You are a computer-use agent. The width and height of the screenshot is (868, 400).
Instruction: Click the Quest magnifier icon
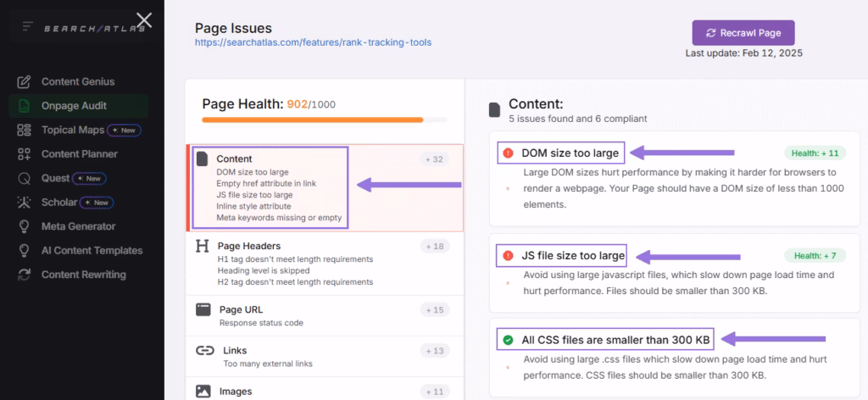[25, 179]
